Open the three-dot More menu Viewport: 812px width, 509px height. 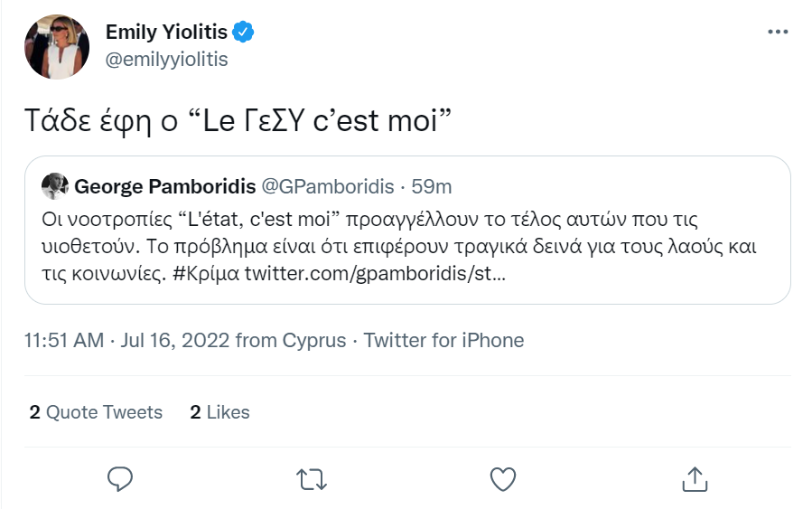coord(777,33)
